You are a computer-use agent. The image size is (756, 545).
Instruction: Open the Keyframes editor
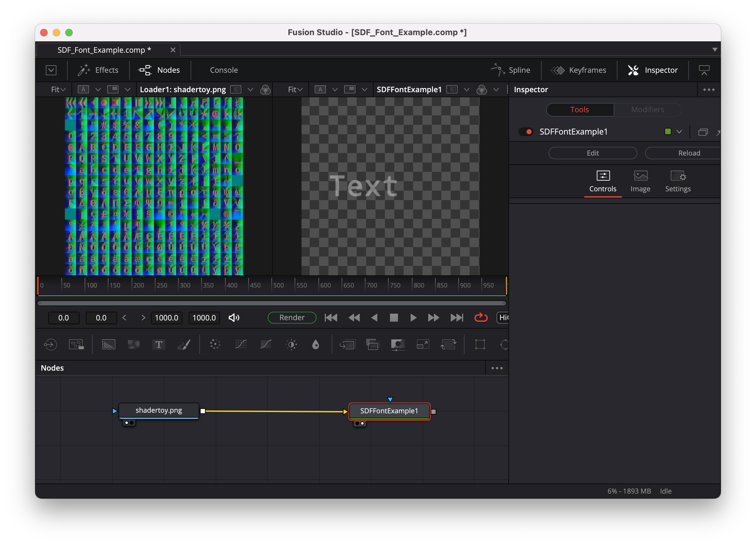point(578,70)
